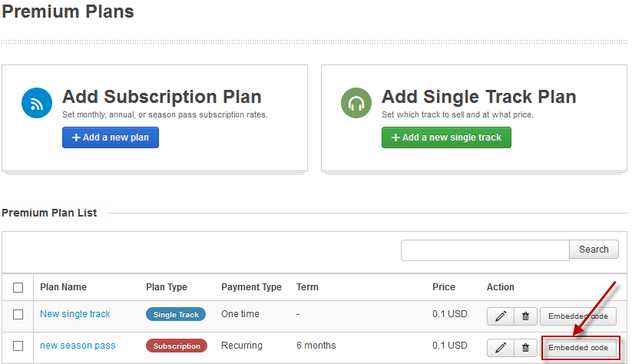This screenshot has width=632, height=364.
Task: Get Embedded code for New single track
Action: click(x=578, y=316)
